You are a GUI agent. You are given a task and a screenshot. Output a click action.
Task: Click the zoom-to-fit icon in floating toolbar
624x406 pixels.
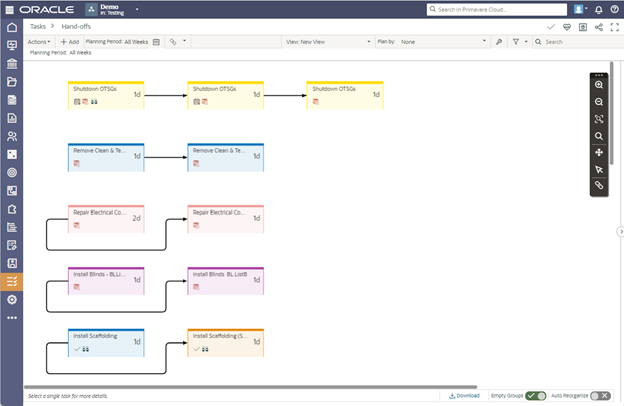click(599, 119)
